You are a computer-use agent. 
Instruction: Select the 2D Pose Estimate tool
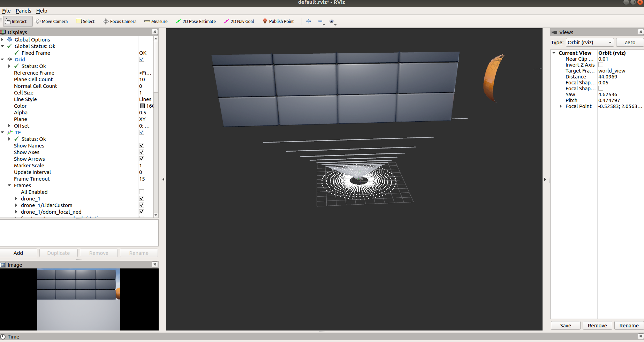196,21
